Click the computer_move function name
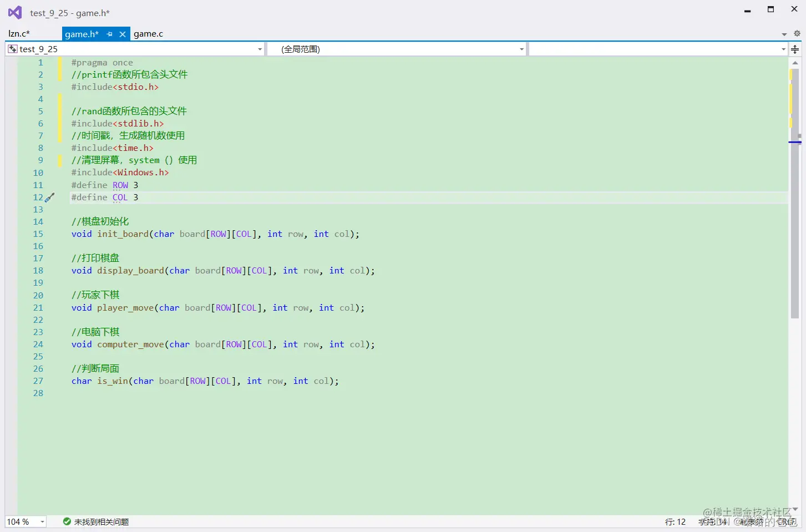806x532 pixels. pyautogui.click(x=131, y=344)
